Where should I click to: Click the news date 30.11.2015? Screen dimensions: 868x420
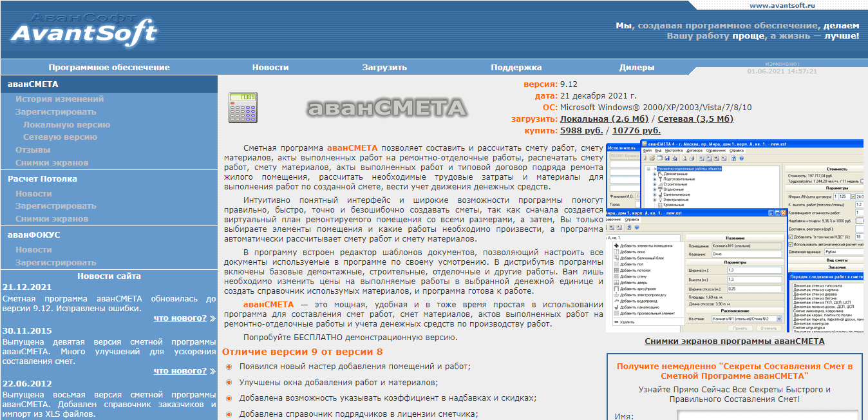pyautogui.click(x=27, y=330)
